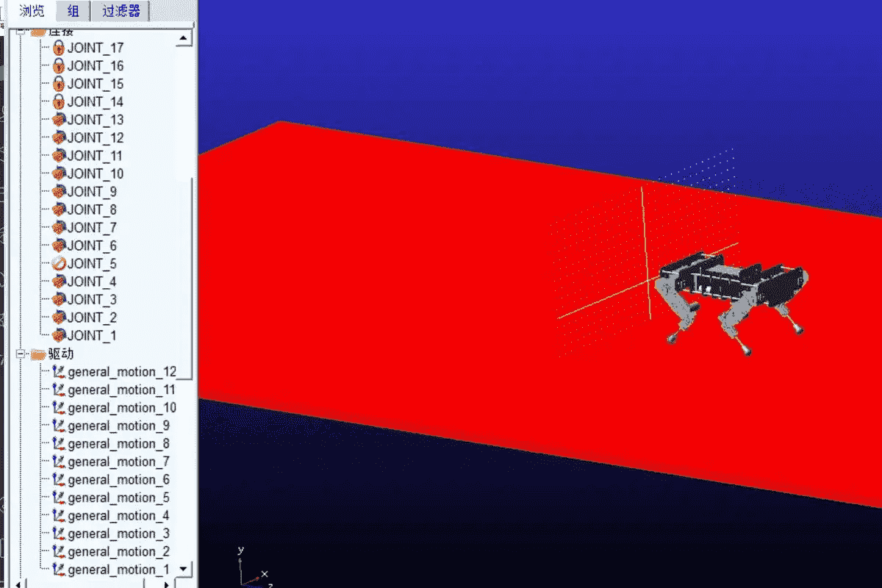The height and width of the screenshot is (588, 882).
Task: Click the tree scroll-up arrow button
Action: (184, 37)
